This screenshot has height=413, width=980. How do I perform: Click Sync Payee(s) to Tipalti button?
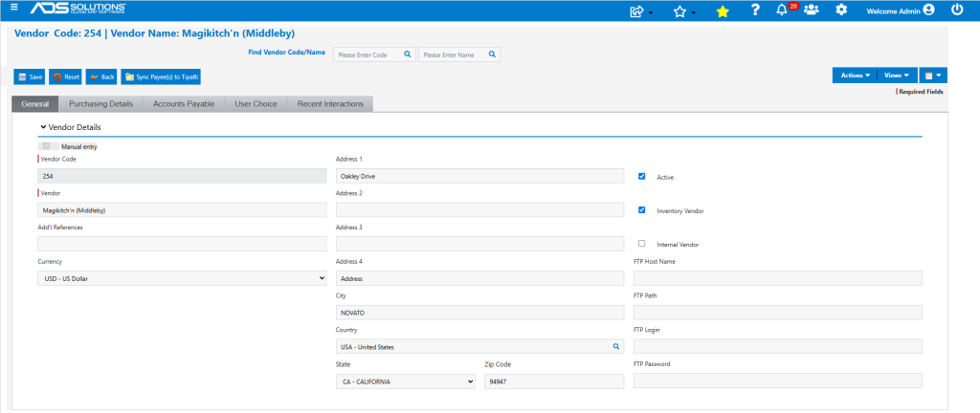coord(161,76)
